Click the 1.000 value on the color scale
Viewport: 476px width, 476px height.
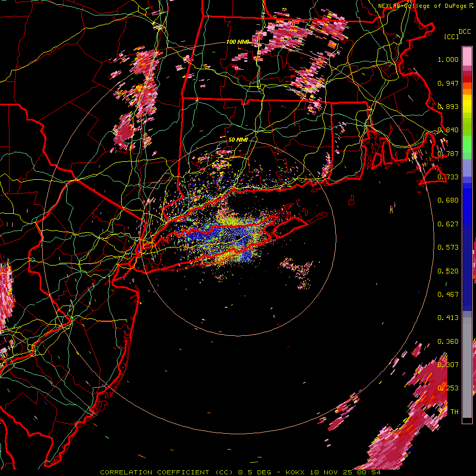coord(448,59)
